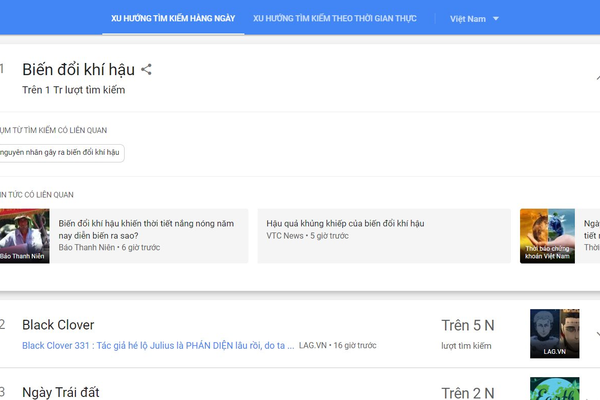Open Black Clover 331 article link
This screenshot has width=600, height=400.
[158, 346]
